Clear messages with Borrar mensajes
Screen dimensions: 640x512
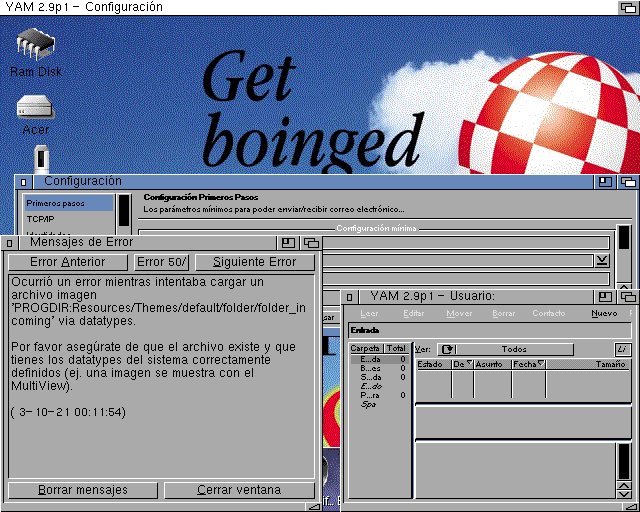83,490
